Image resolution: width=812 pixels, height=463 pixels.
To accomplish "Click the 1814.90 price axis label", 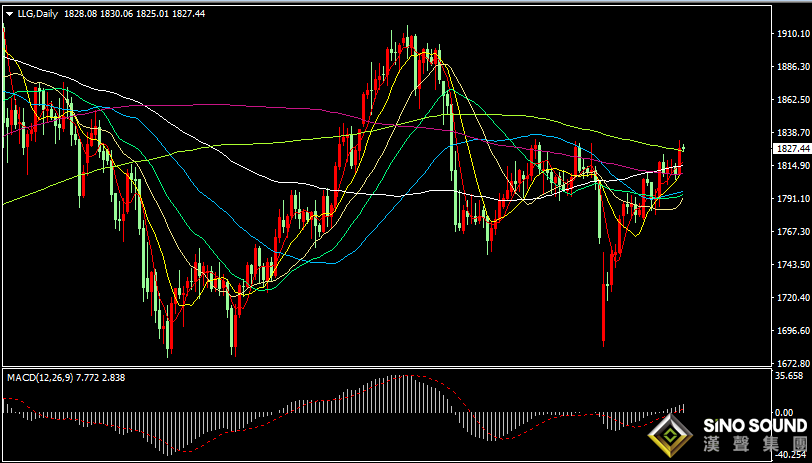I will pos(793,166).
